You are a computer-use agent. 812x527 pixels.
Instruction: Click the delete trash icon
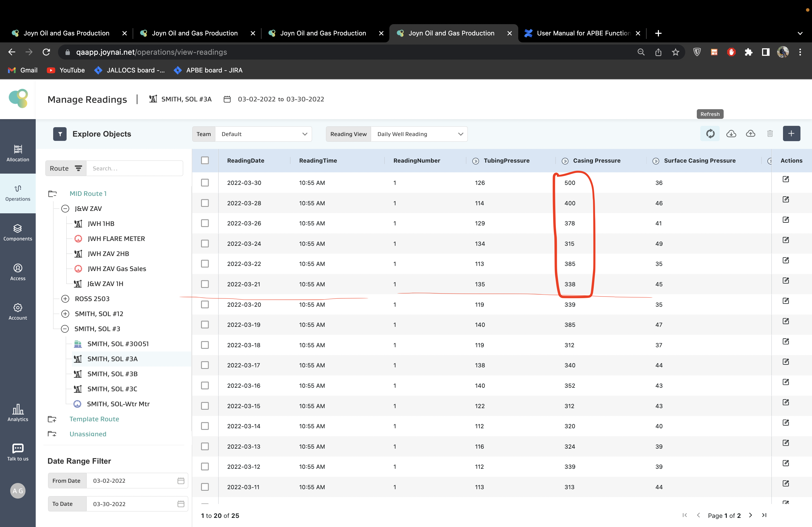[770, 134]
